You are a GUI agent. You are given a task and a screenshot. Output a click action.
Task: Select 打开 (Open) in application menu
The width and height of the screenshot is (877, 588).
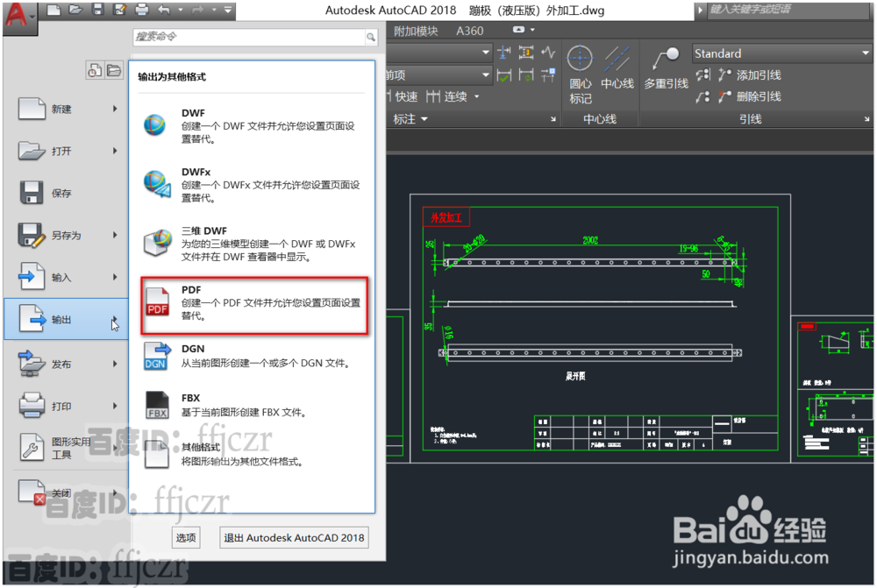tap(68, 151)
